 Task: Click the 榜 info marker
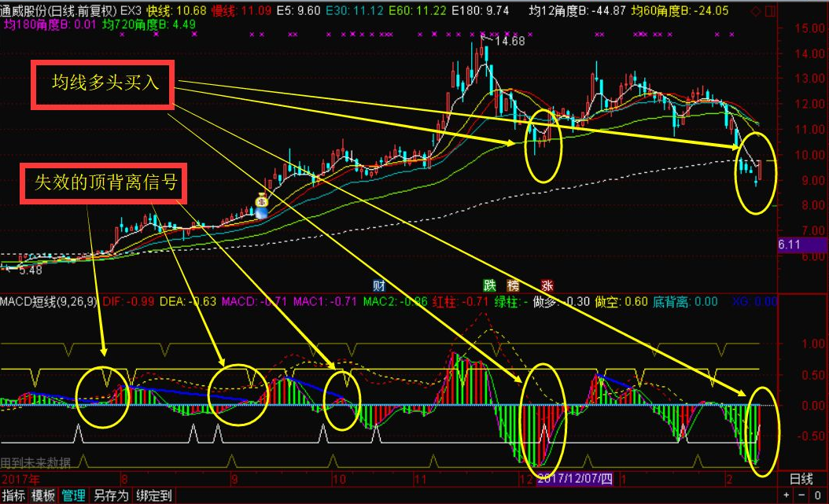point(513,286)
